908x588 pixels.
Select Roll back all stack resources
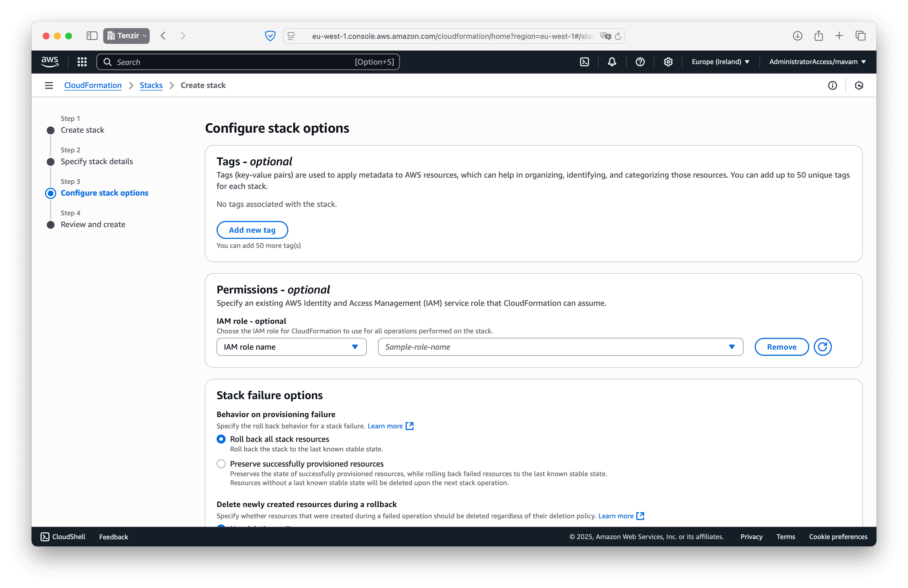[221, 439]
